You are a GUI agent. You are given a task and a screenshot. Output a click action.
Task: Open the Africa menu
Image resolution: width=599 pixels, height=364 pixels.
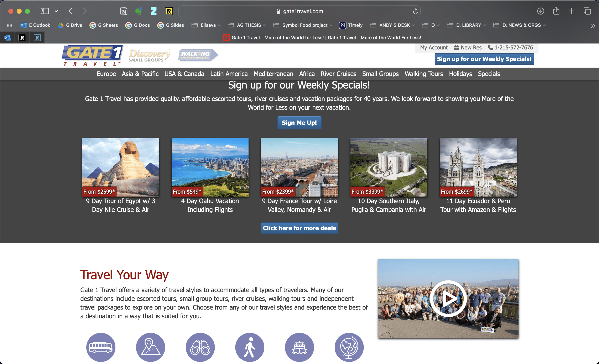(307, 74)
